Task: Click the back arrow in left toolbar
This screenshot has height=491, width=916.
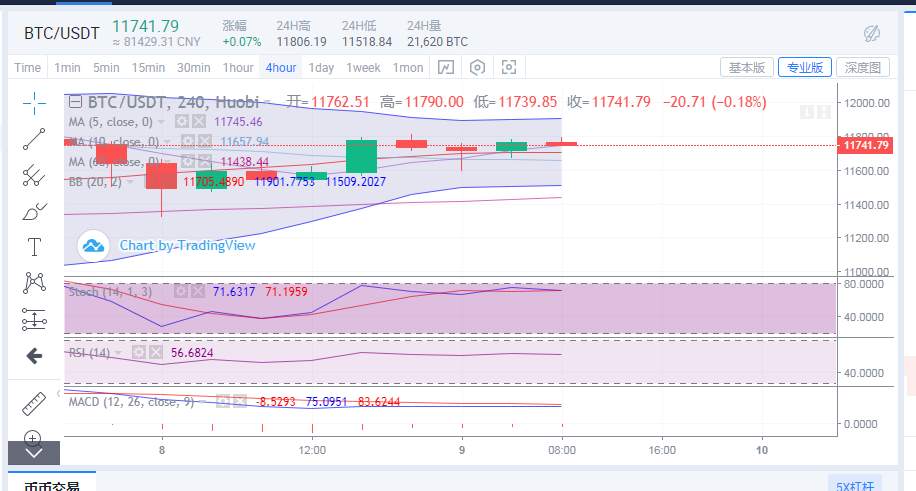Action: [x=34, y=355]
